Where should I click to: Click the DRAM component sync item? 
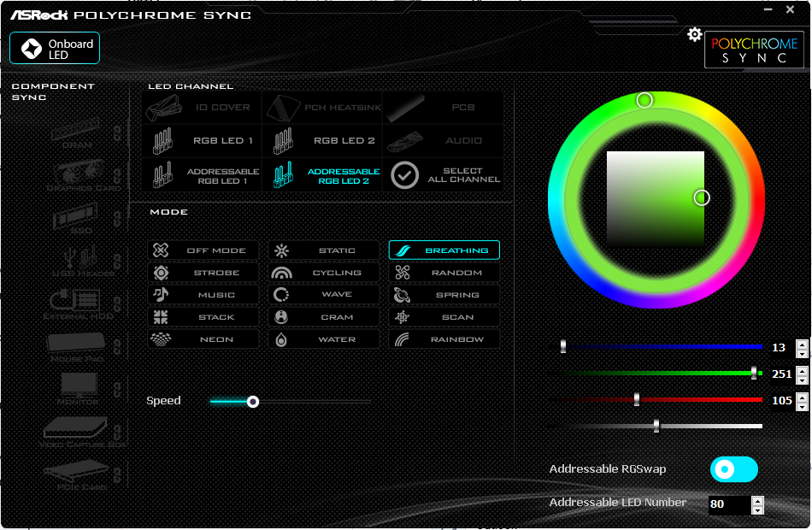click(x=76, y=133)
